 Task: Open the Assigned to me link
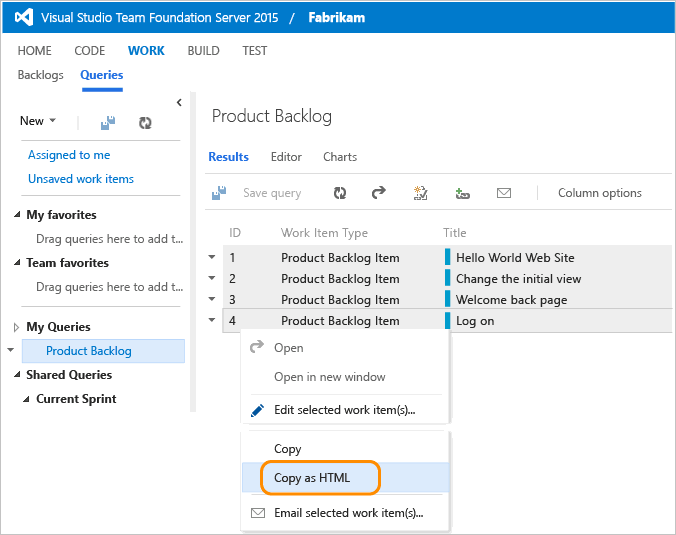[x=69, y=155]
